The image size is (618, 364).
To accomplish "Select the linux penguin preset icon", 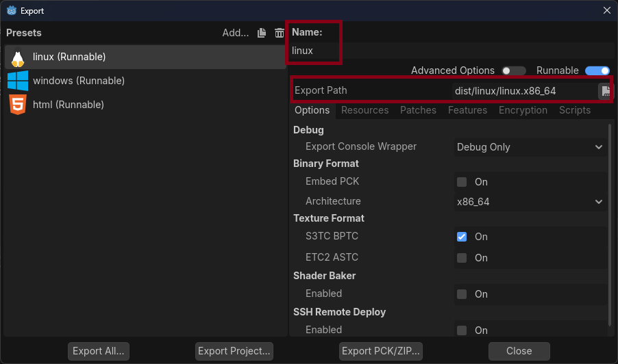I will tap(18, 57).
